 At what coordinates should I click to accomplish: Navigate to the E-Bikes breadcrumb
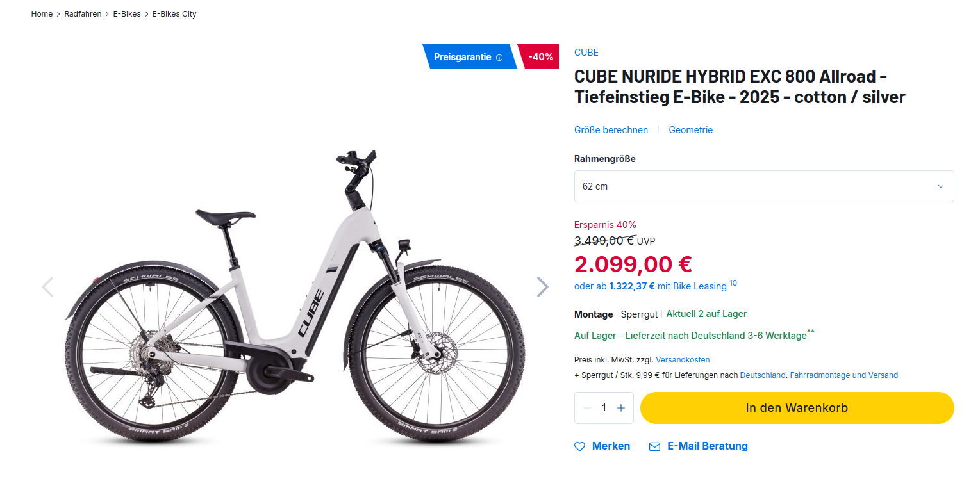[127, 14]
